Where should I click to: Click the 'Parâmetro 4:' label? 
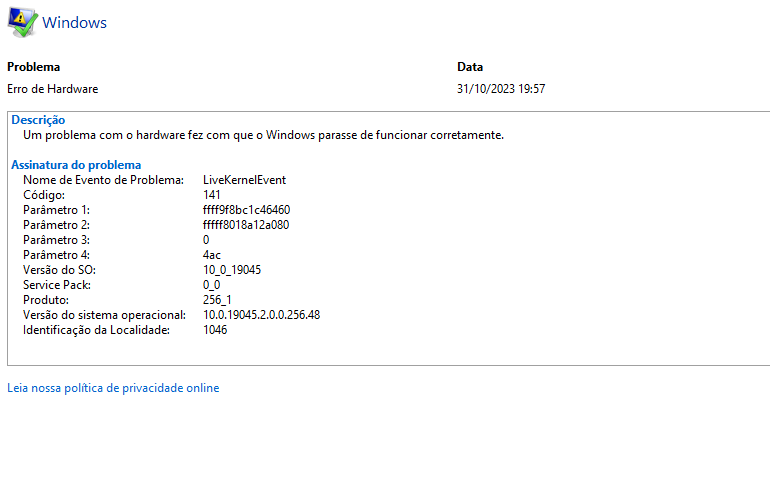[56, 255]
